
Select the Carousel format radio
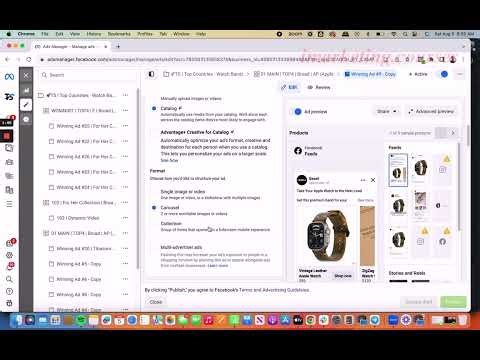(154, 207)
